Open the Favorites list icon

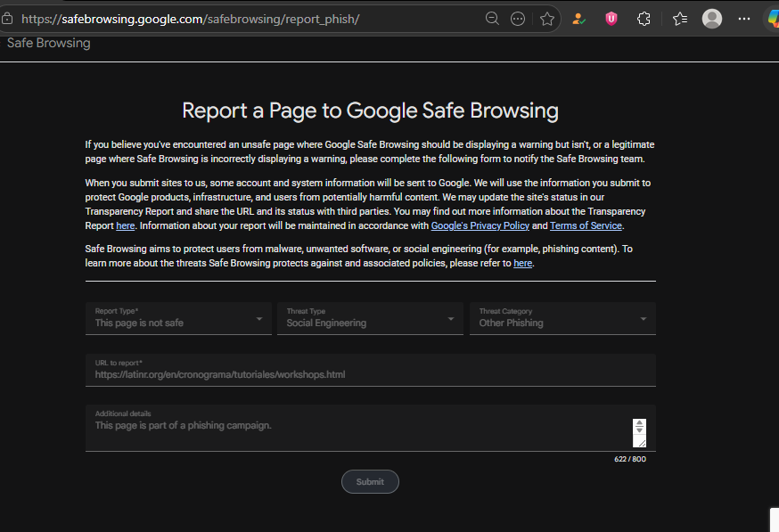(680, 19)
